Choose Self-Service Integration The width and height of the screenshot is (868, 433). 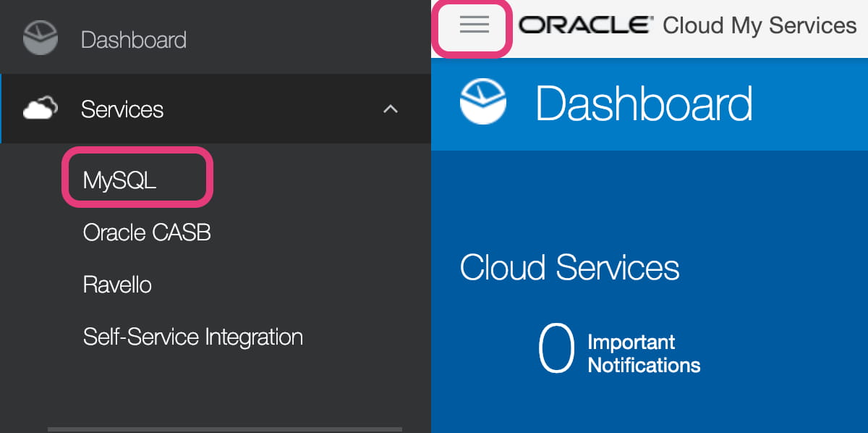coord(192,337)
